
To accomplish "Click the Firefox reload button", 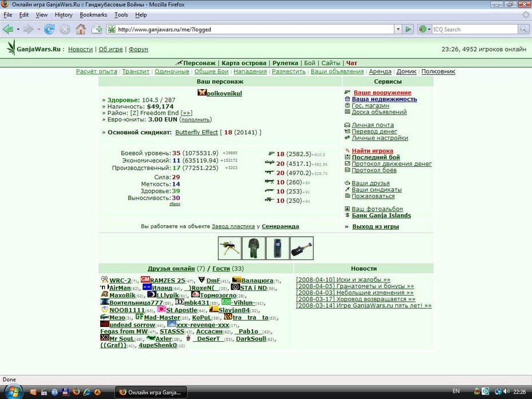I will 50,30.
